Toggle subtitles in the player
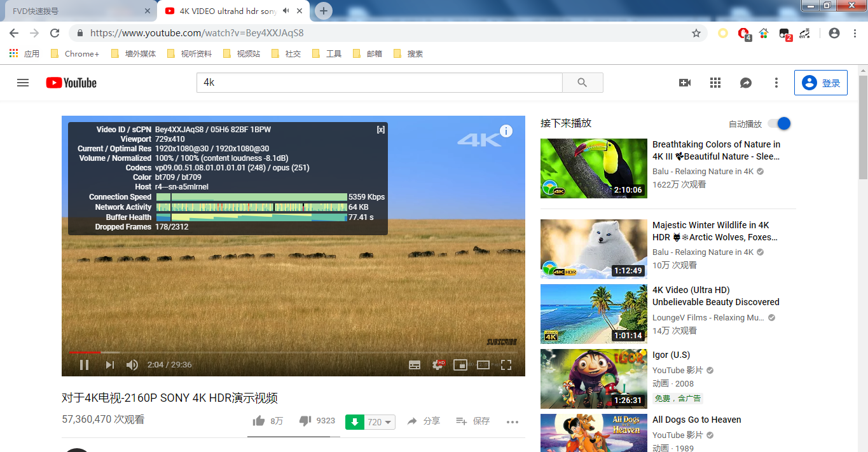This screenshot has width=868, height=452. click(415, 365)
